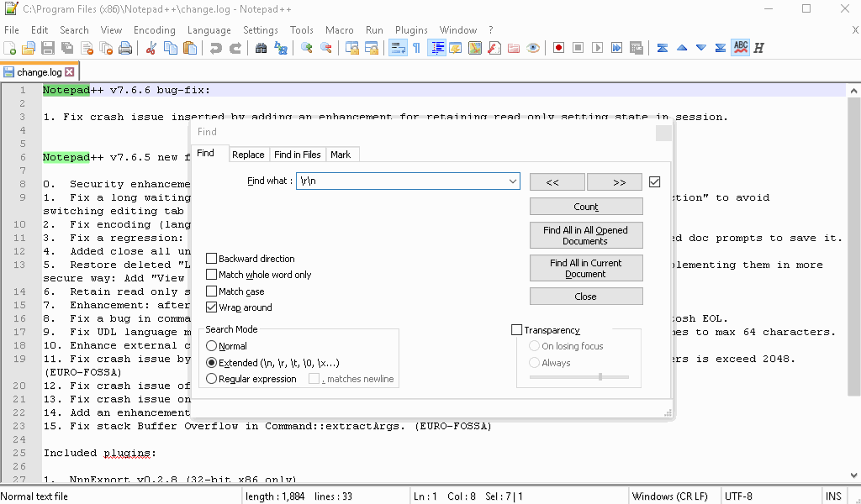Enable Match whole word only
The image size is (861, 504).
[213, 275]
